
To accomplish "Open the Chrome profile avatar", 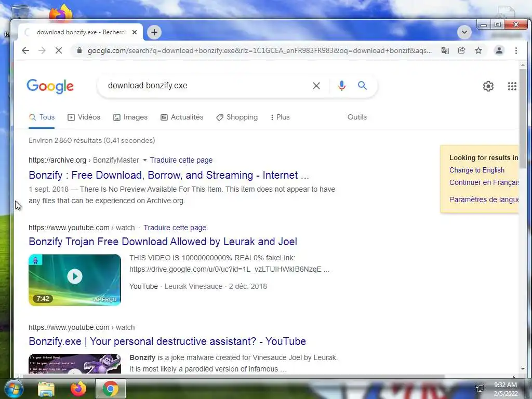I will [499, 50].
